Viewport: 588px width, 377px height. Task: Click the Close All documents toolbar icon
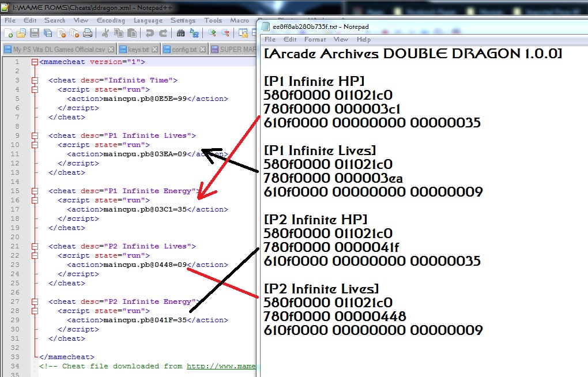74,33
